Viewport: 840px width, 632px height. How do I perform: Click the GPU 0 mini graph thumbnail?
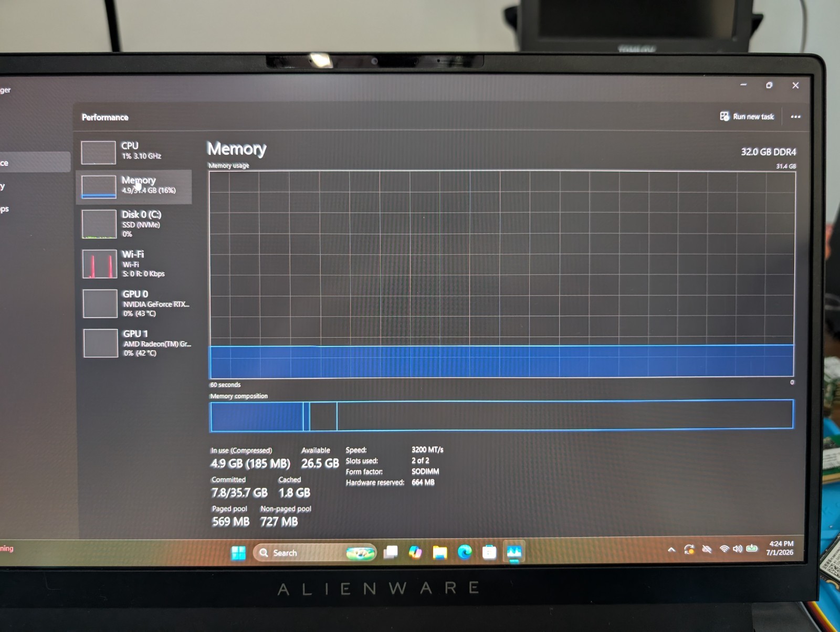[100, 303]
